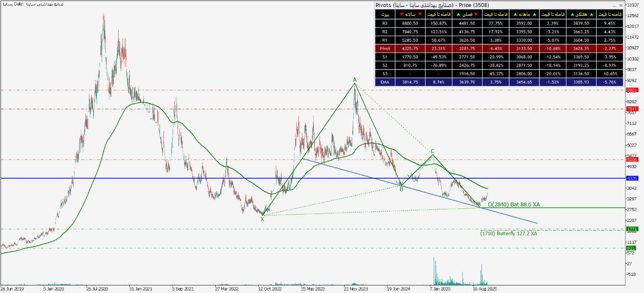Click the green 1771 price axis label

click(632, 229)
